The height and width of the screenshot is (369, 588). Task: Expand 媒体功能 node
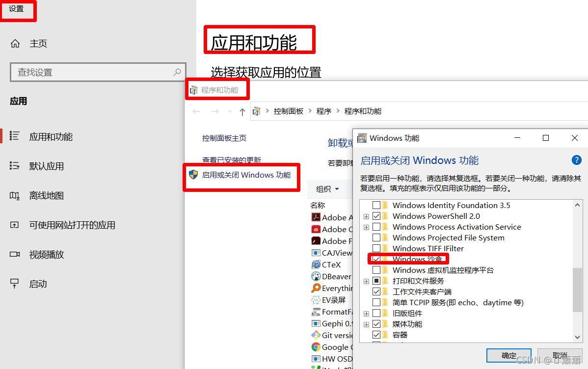point(366,324)
